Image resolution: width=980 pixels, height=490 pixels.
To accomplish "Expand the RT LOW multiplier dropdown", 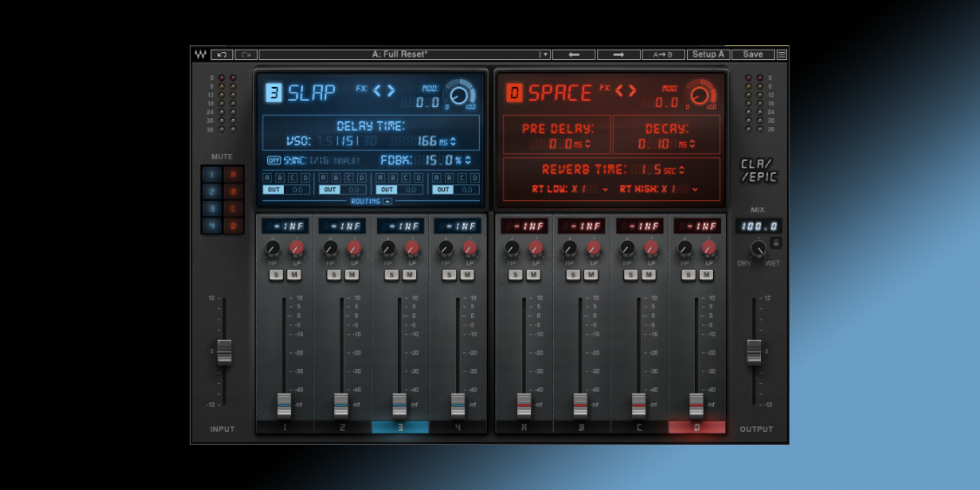I will coord(605,189).
